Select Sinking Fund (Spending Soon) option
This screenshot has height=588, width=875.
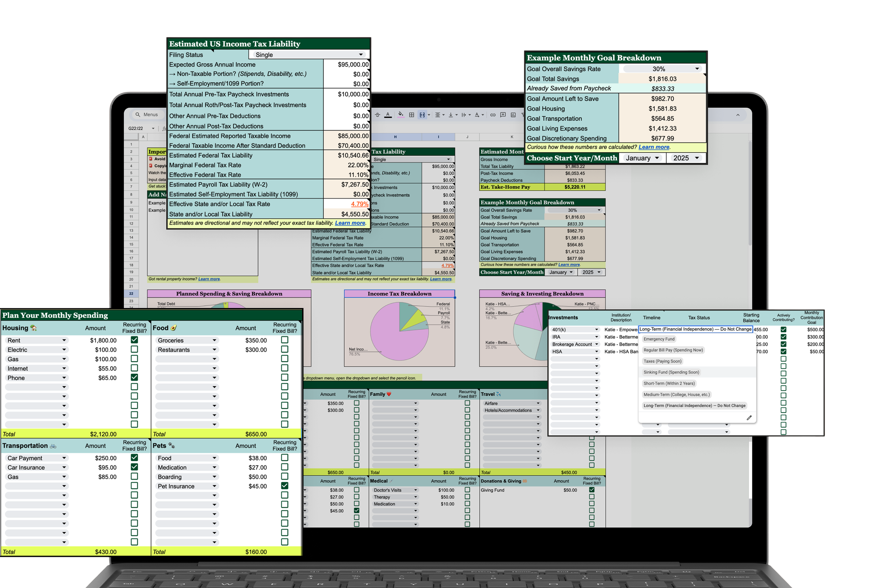pyautogui.click(x=671, y=372)
